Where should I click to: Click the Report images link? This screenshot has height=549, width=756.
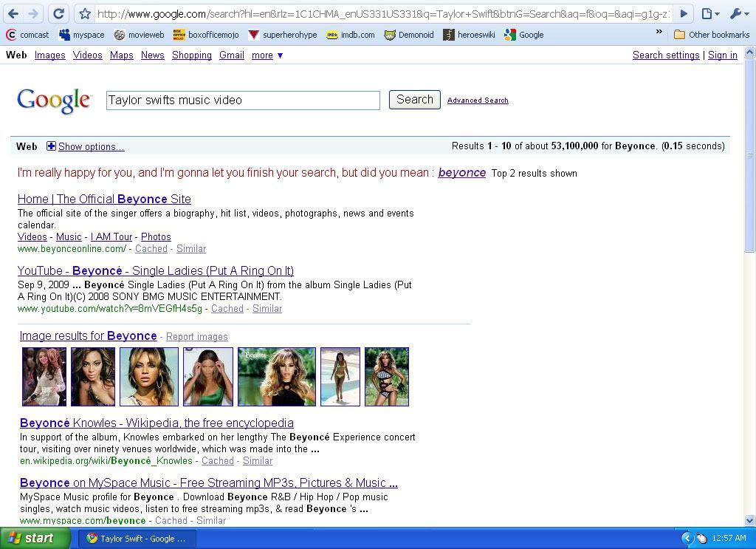click(196, 337)
